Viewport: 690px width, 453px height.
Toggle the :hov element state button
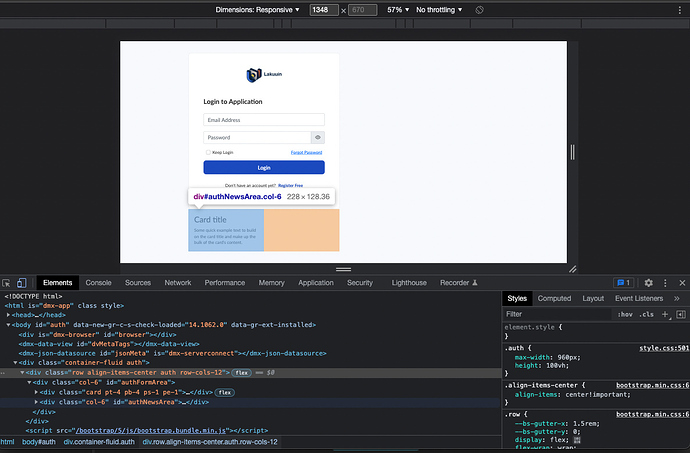click(x=624, y=314)
